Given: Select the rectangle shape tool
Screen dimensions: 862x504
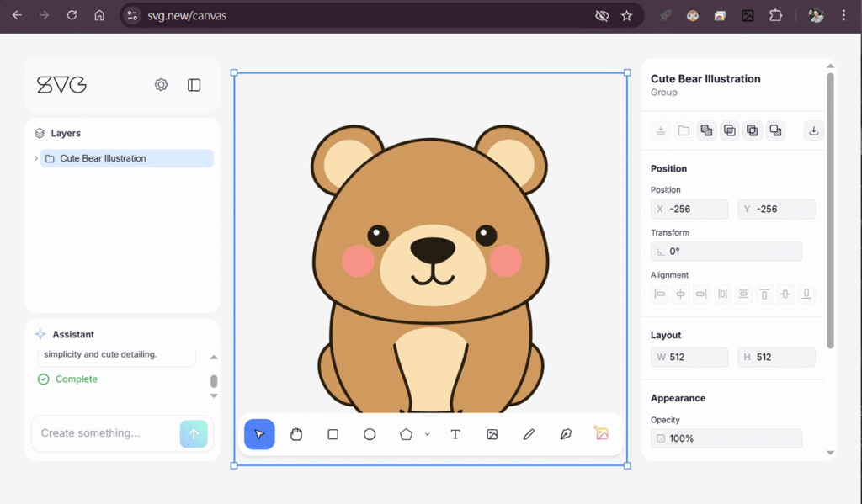Looking at the screenshot, I should pyautogui.click(x=333, y=434).
